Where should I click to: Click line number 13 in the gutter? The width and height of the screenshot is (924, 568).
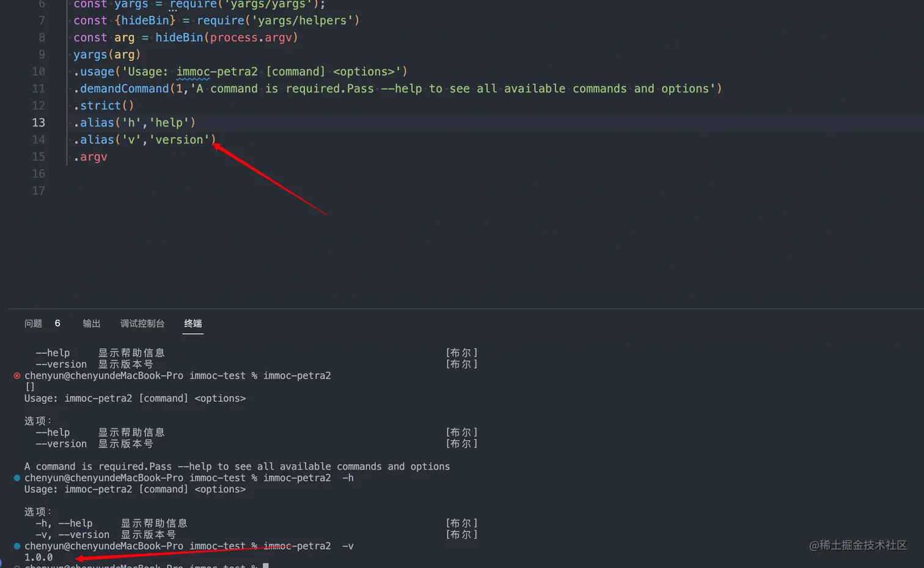point(38,123)
